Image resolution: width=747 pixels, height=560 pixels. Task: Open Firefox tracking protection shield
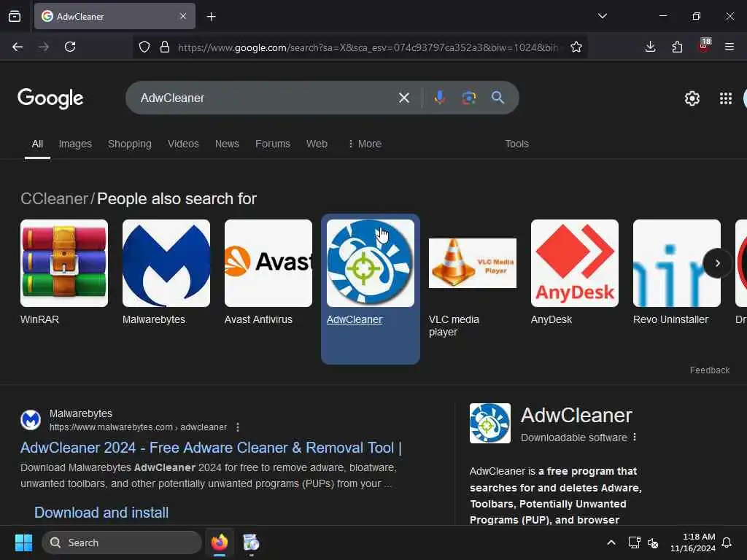click(x=144, y=47)
